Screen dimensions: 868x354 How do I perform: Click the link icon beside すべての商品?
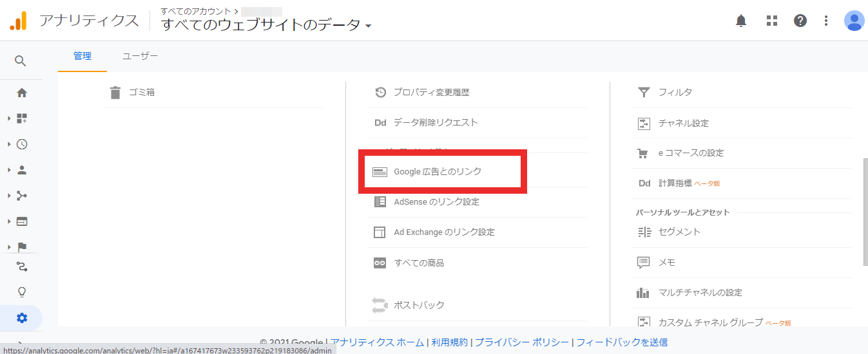(x=380, y=263)
